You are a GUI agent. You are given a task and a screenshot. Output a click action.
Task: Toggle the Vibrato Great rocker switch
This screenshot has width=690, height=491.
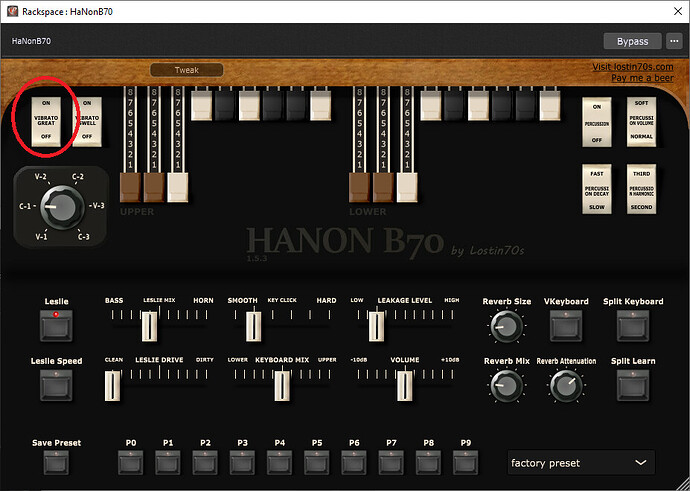click(x=46, y=121)
